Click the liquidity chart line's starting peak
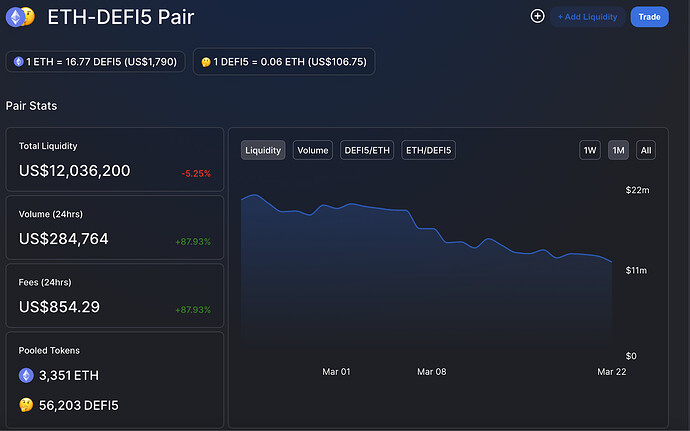Image resolution: width=690 pixels, height=431 pixels. pos(255,195)
